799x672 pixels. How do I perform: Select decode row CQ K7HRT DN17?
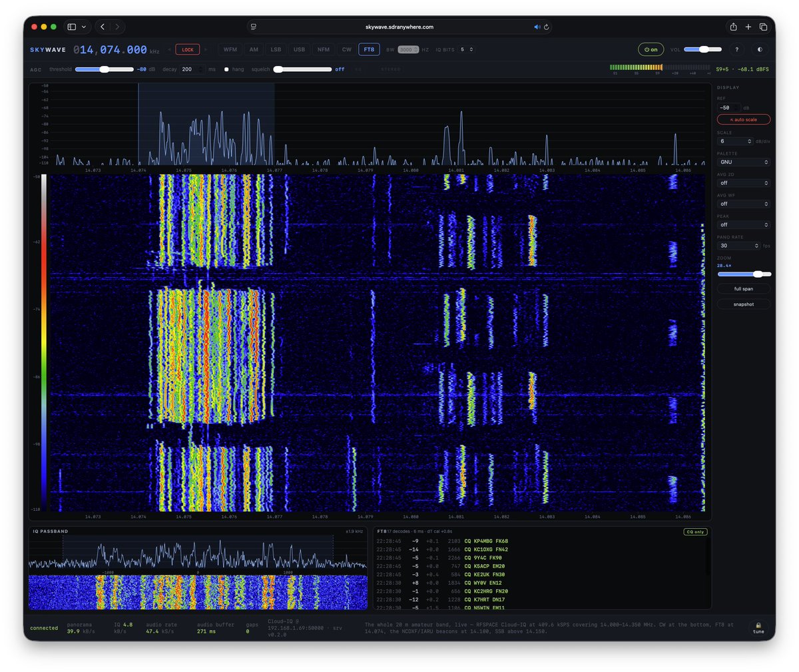[541, 599]
